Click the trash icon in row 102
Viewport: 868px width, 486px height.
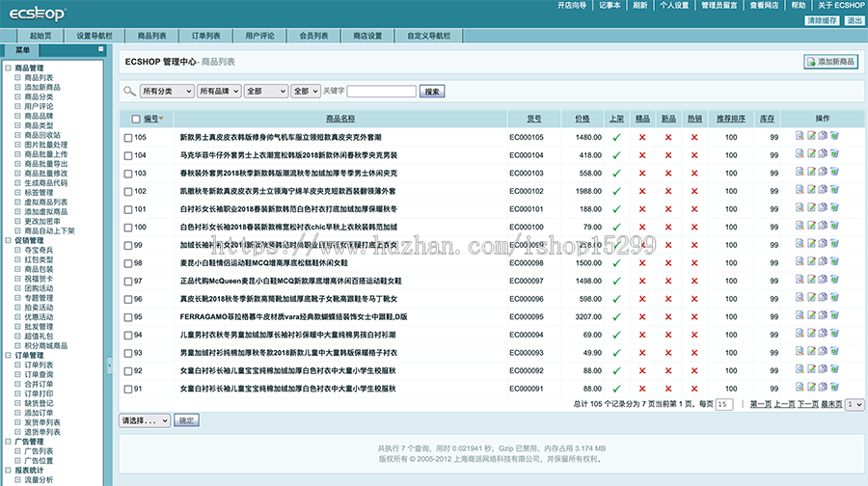point(834,189)
